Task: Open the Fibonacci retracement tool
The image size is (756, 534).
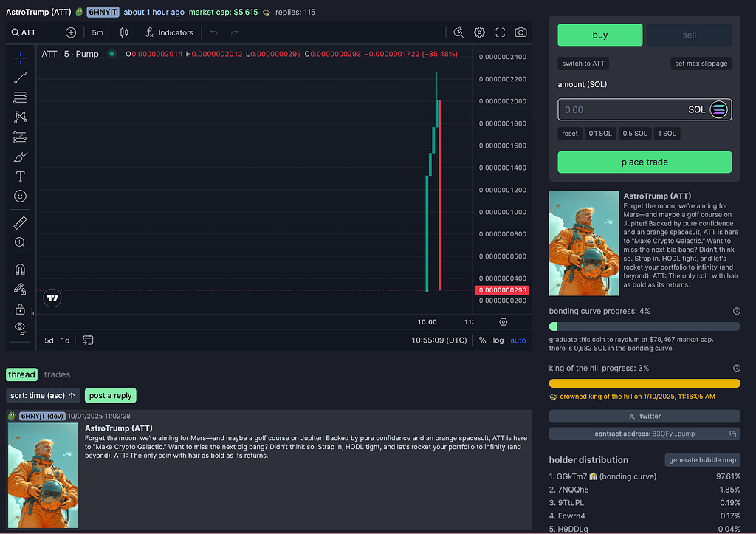Action: (x=20, y=97)
